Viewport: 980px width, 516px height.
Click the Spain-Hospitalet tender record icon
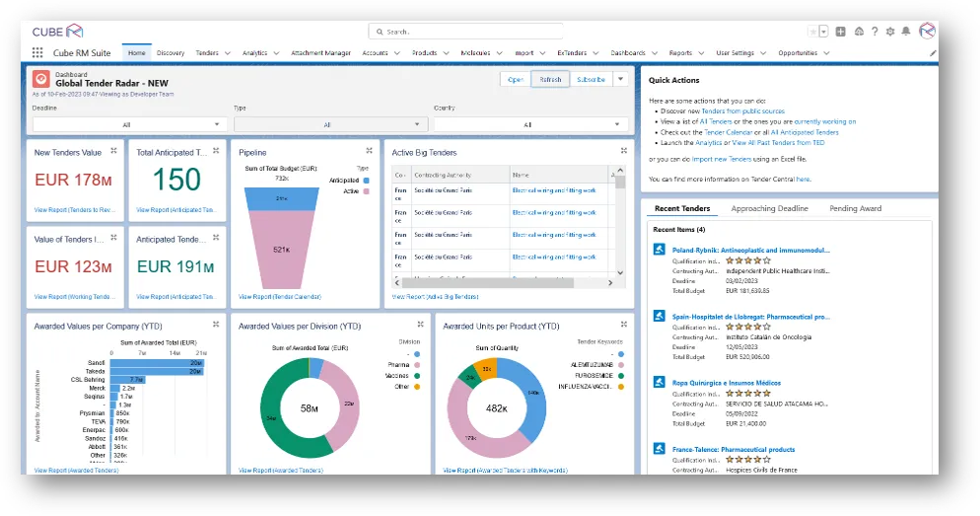coord(660,316)
